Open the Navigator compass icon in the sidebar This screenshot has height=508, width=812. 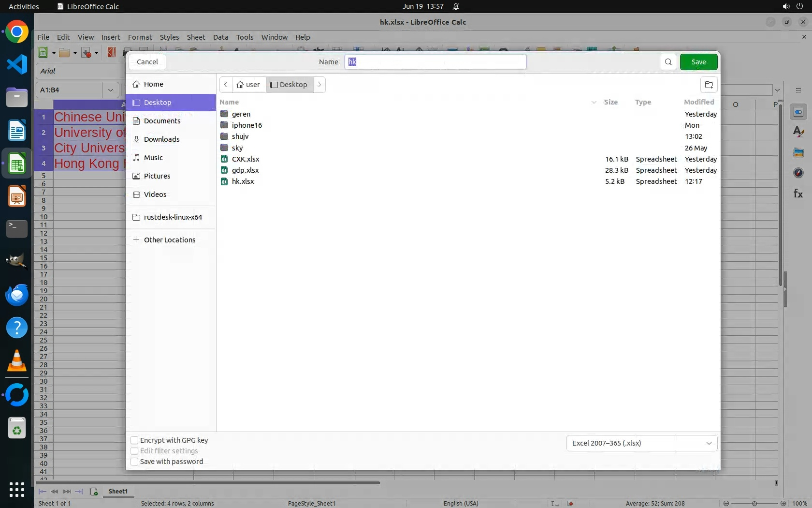pos(798,173)
